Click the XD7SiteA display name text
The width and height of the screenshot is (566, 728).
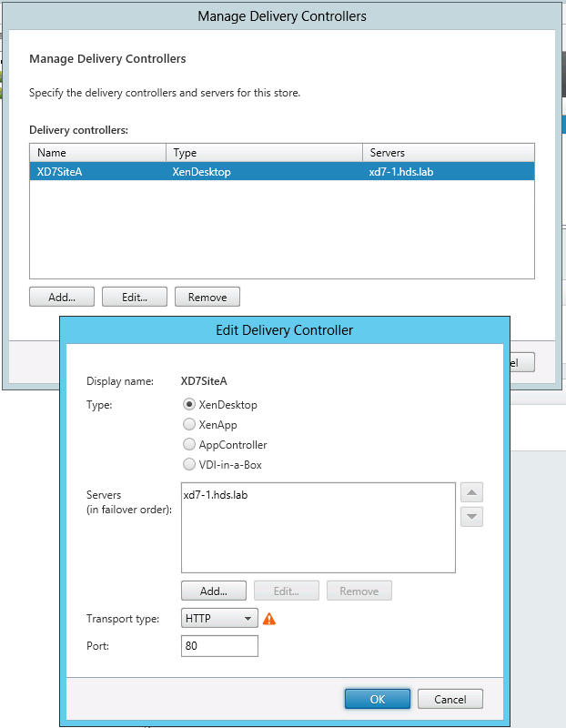[x=204, y=381]
